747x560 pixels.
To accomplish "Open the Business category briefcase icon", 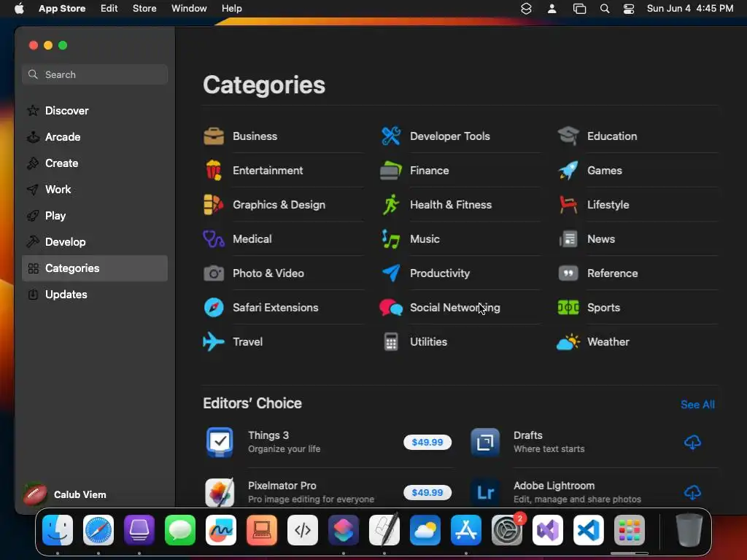I will (x=214, y=136).
